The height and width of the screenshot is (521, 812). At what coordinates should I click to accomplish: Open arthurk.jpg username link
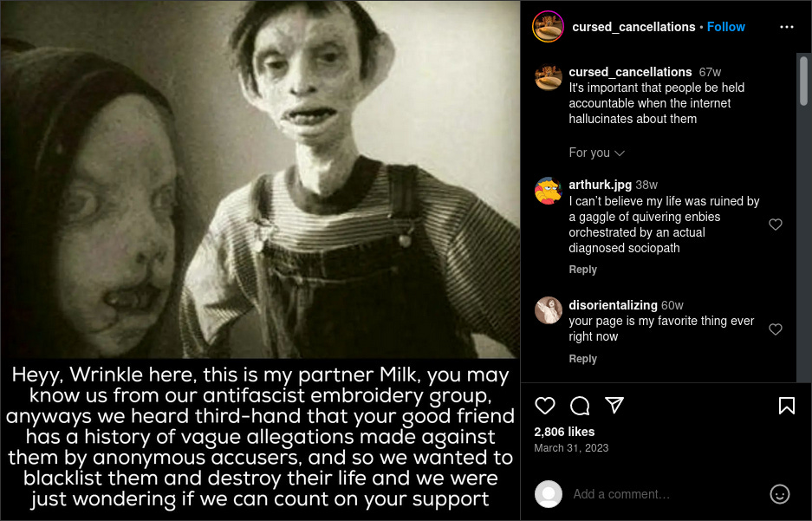[x=600, y=185]
